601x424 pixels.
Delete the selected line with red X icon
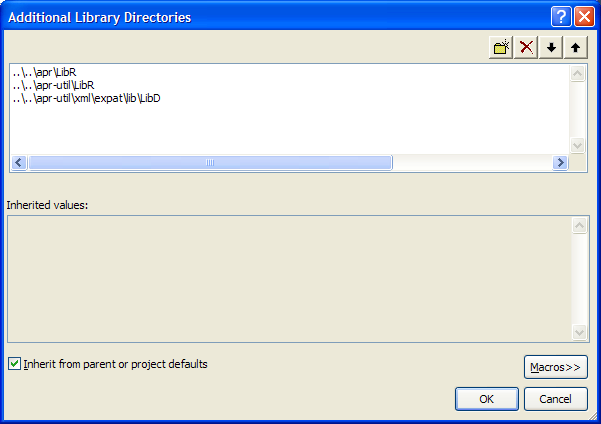click(x=526, y=48)
